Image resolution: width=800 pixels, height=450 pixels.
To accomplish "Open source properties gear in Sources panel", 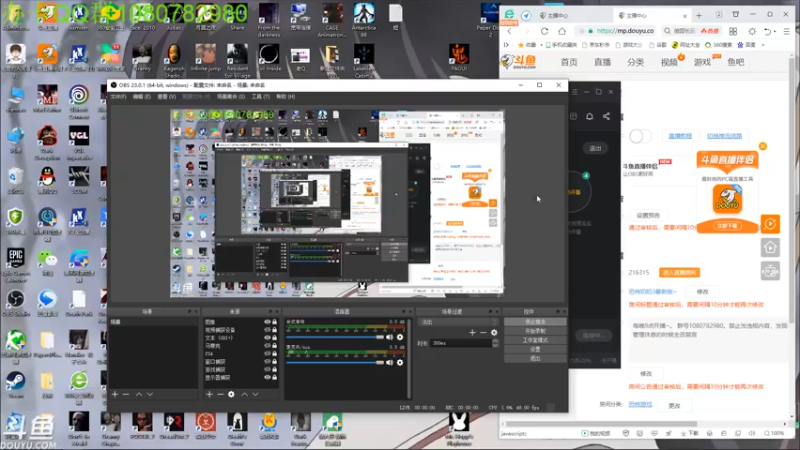I will click(232, 394).
